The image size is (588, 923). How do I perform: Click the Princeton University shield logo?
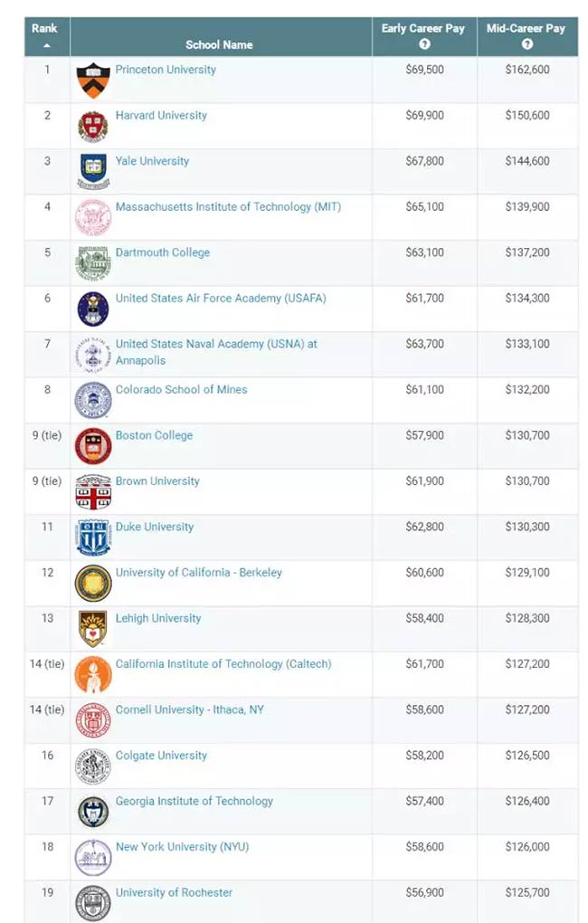93,81
